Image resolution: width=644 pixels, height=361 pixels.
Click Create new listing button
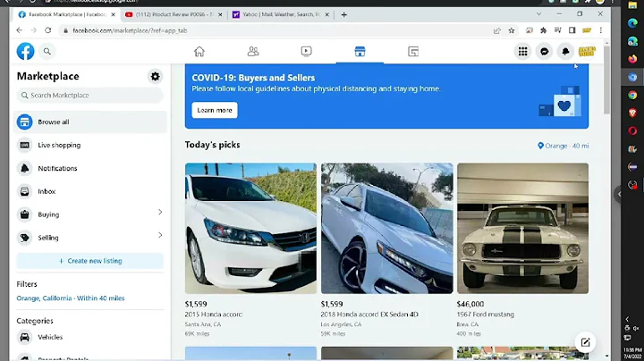(90, 261)
